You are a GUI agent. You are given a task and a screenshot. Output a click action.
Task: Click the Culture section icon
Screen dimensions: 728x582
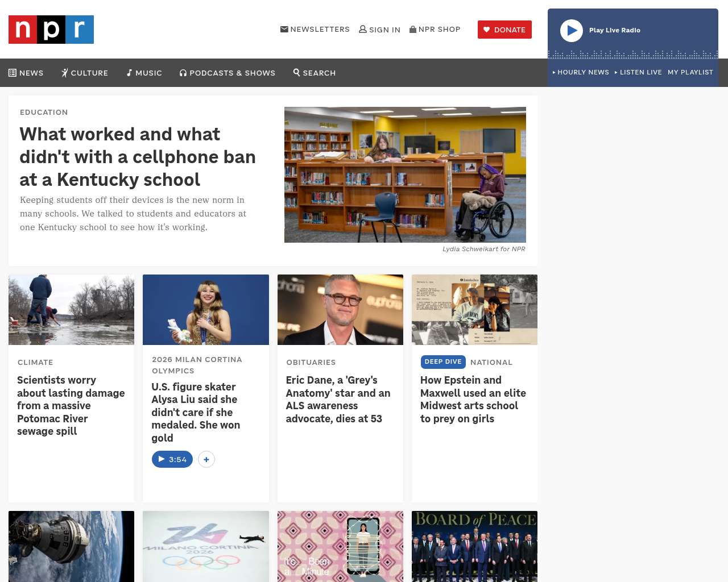click(x=65, y=73)
